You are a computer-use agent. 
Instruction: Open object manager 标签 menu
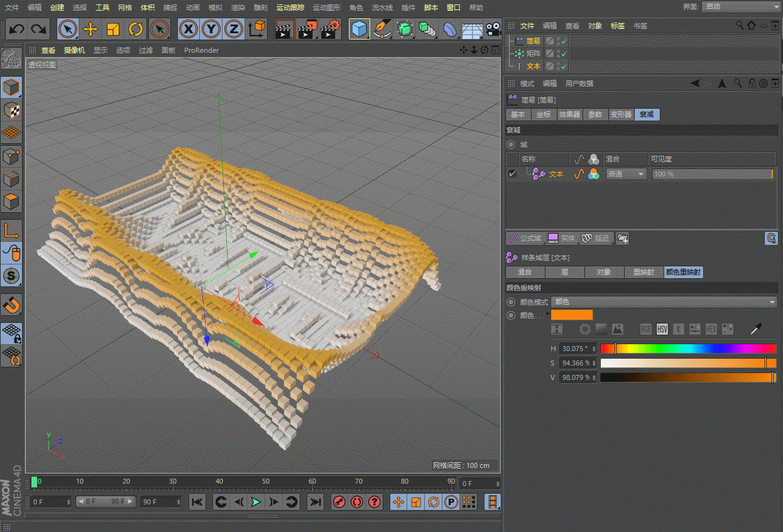point(618,26)
